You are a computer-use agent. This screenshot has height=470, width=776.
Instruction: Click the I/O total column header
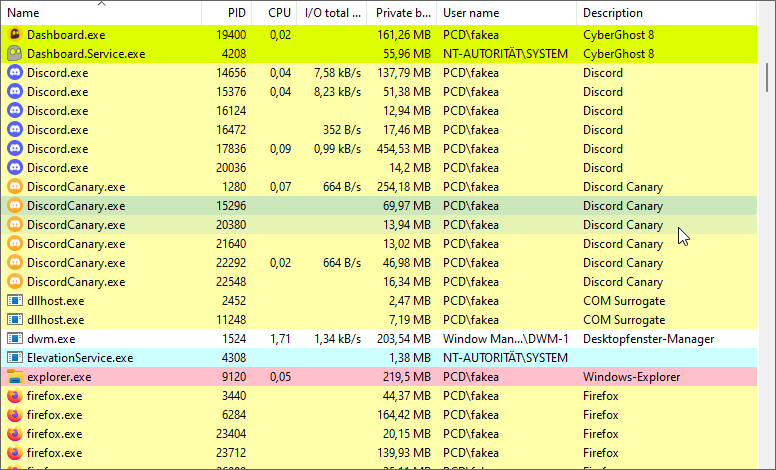click(x=334, y=13)
